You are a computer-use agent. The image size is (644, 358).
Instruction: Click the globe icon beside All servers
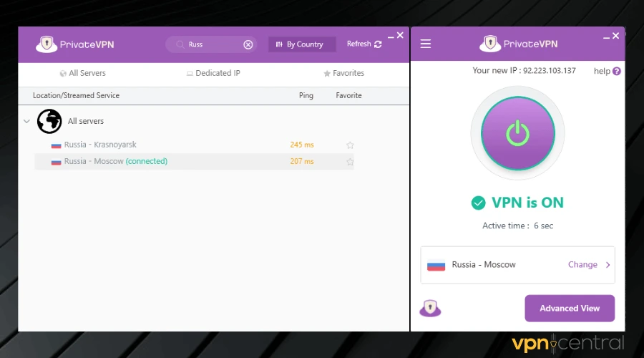pos(49,122)
